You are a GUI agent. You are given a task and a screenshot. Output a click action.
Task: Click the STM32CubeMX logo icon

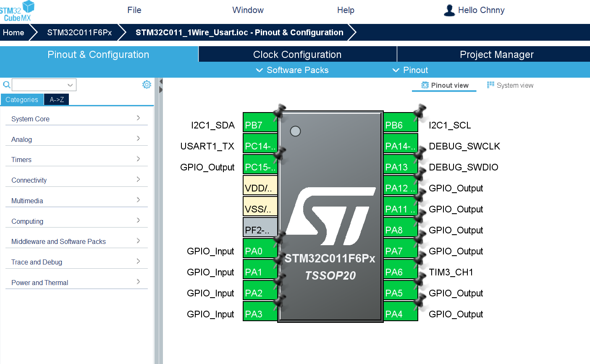(x=17, y=11)
